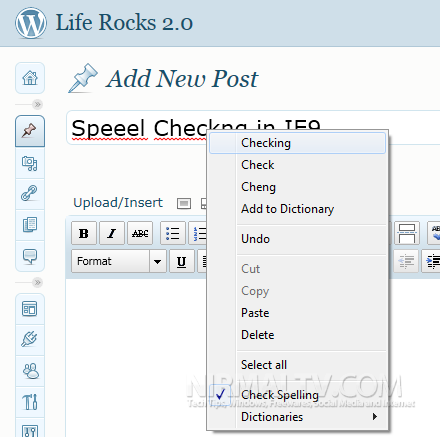Open the Plugins plug sidebar icon
The width and height of the screenshot is (440, 437).
pyautogui.click(x=30, y=339)
